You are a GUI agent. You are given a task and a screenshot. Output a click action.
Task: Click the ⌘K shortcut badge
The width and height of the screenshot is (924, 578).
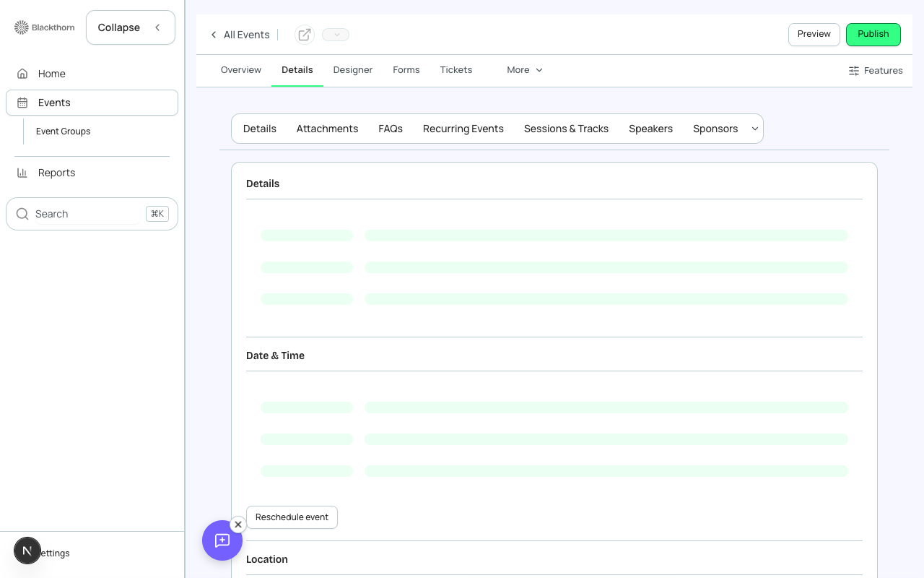[157, 214]
